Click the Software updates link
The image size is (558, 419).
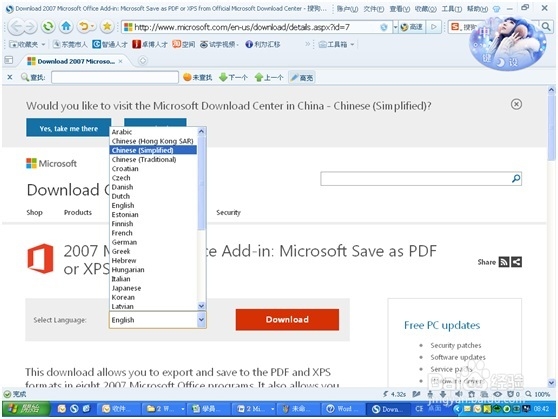458,357
